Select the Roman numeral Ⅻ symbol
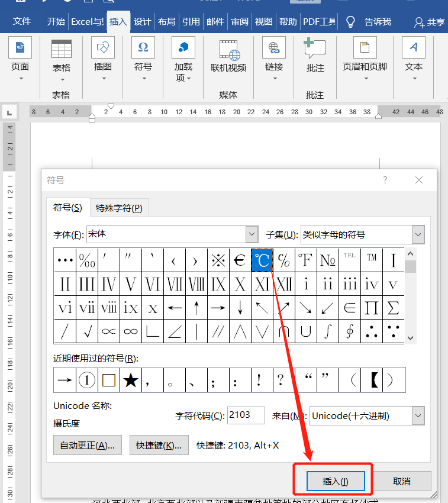This screenshot has width=448, height=503. click(x=283, y=284)
